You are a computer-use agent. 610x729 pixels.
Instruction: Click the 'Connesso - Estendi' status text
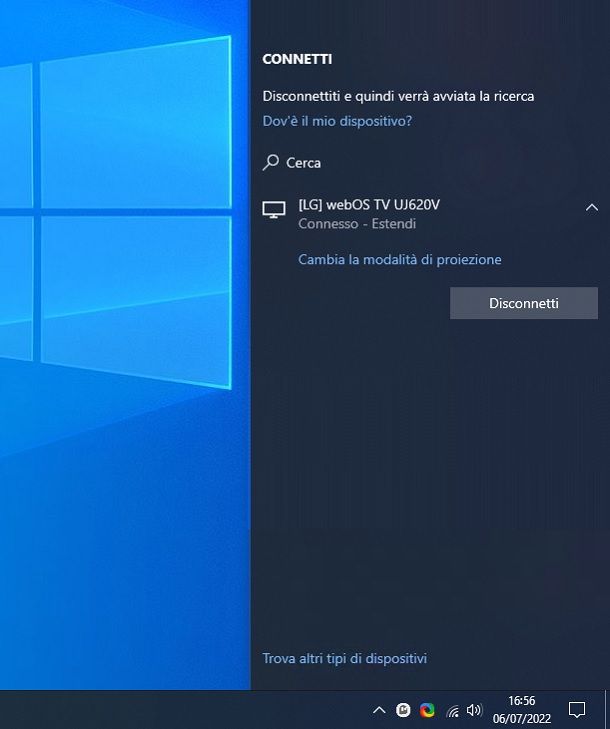point(357,224)
